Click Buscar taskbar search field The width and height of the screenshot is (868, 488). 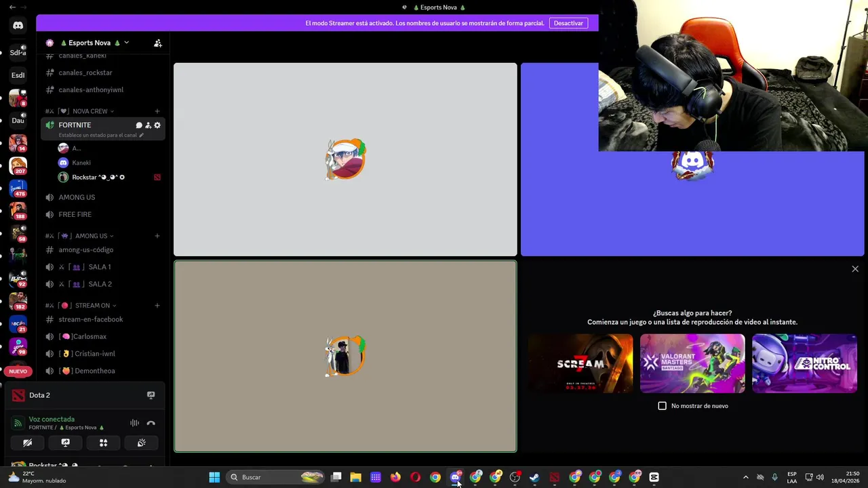click(275, 477)
